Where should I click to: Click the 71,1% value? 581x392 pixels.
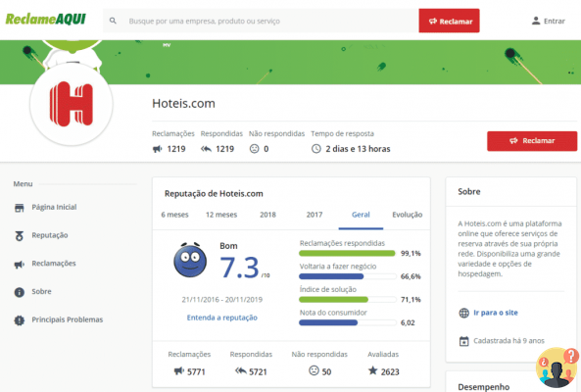[411, 299]
